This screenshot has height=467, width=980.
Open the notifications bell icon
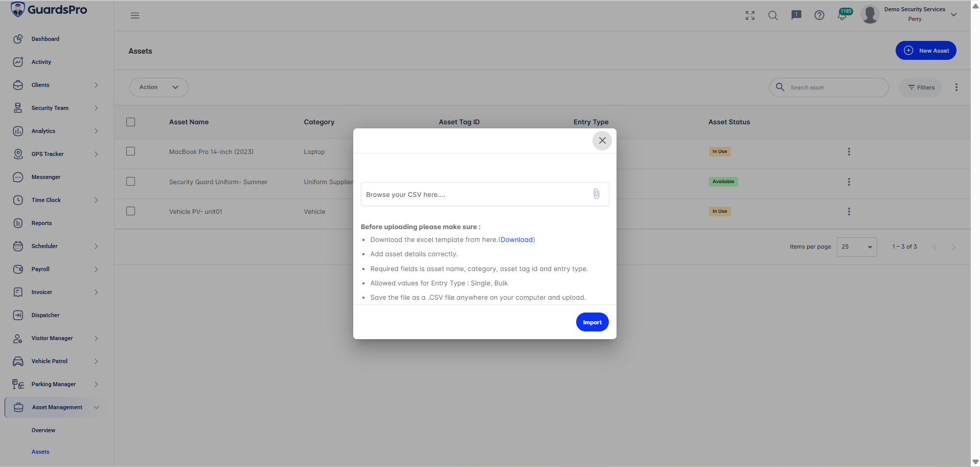(842, 15)
